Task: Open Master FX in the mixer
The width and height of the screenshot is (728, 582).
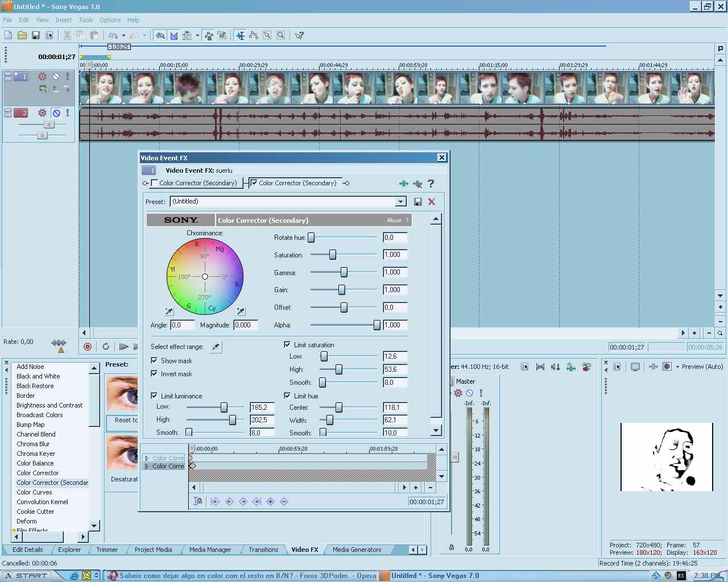Action: tap(458, 393)
